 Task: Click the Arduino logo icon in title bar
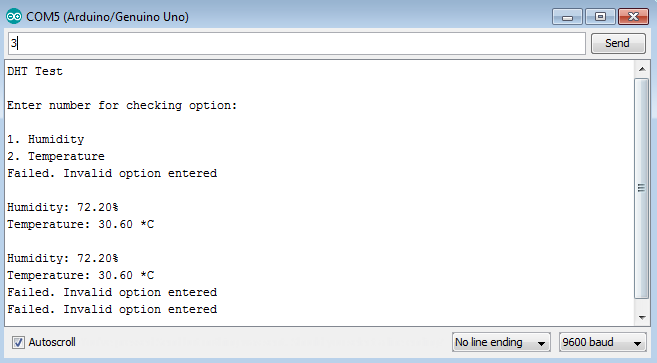pos(14,16)
